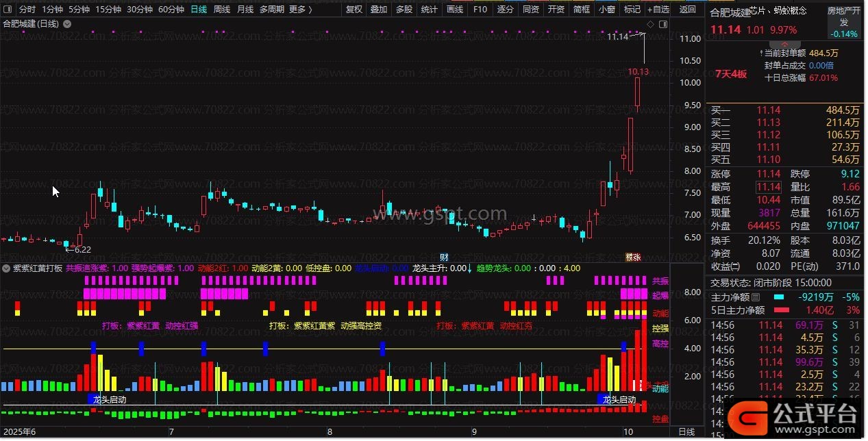Toggle the 小窗 mini window
The image size is (868, 441).
[606, 10]
